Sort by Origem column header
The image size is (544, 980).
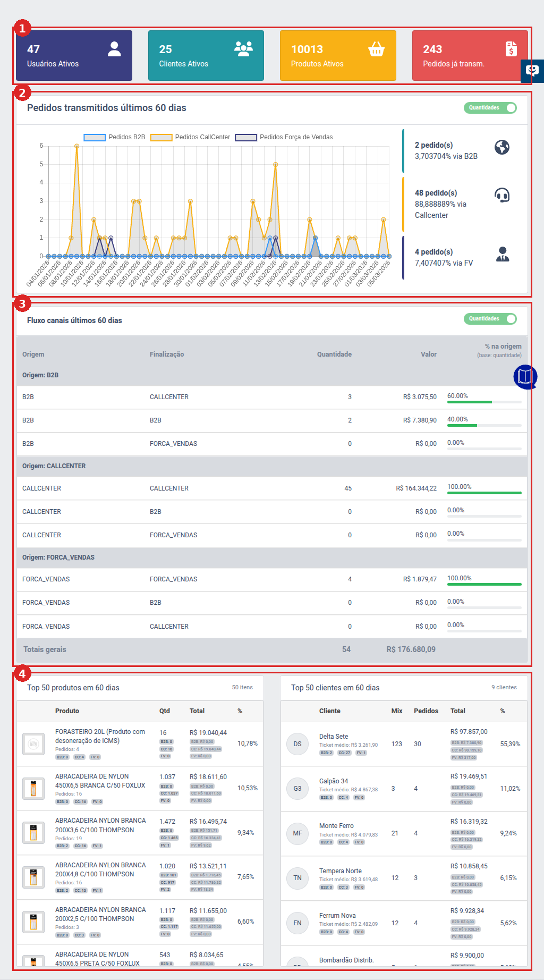pos(33,354)
